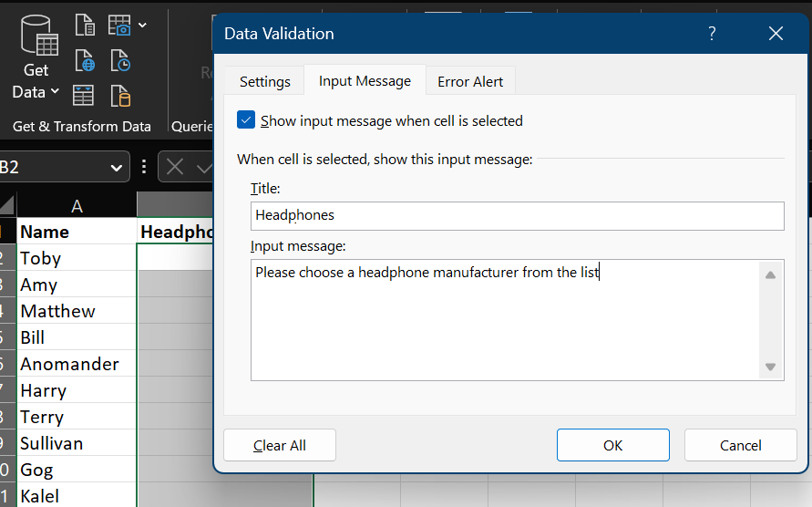Click the From Picture camera icon
This screenshot has height=507, width=812.
point(119,25)
